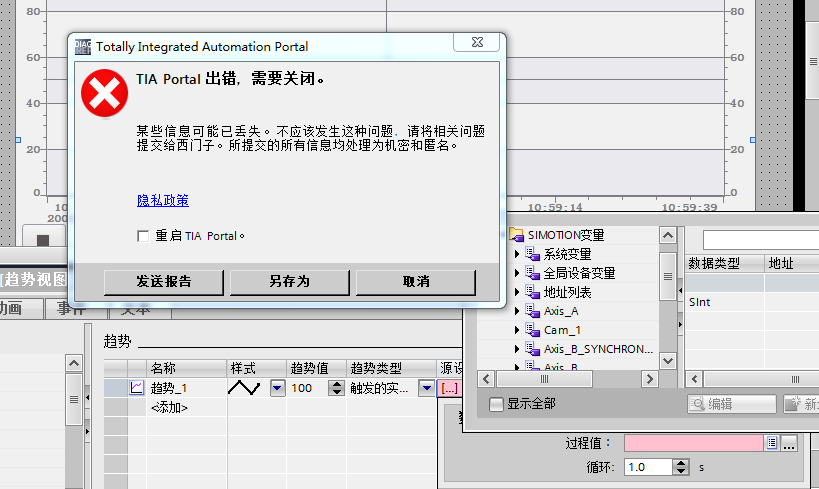Click the 过程值 pink input field
This screenshot has height=489, width=819.
click(694, 443)
